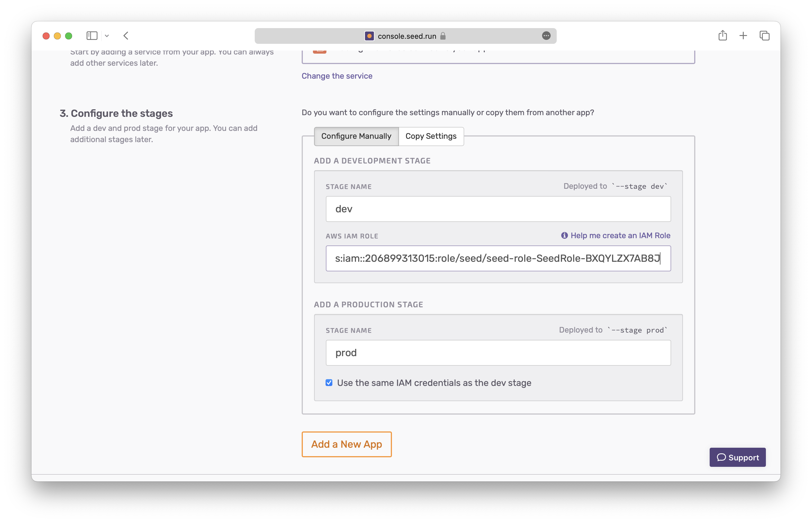Click the Safari sidebar toggle icon

(x=92, y=36)
